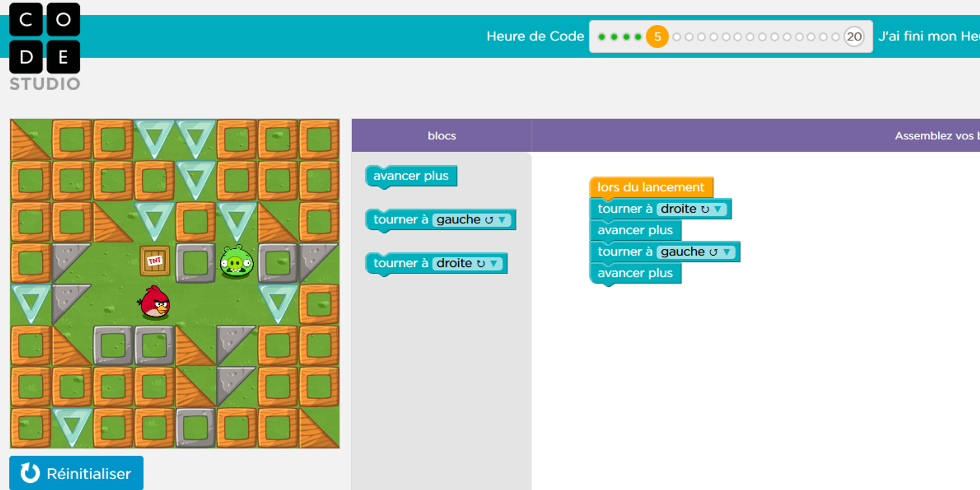The image size is (980, 490).
Task: Click the highlighted puzzle 5 bubble
Action: point(657,37)
